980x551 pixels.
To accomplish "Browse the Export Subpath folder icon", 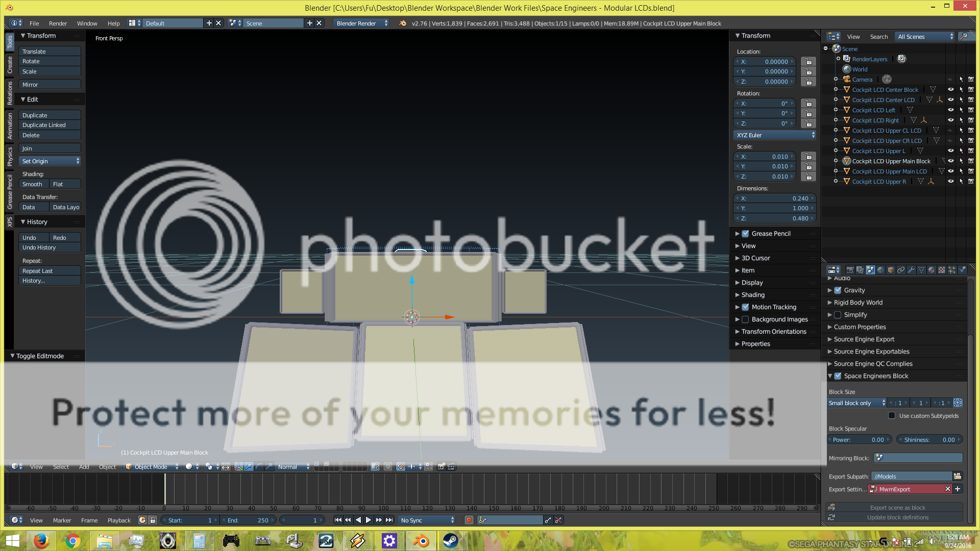I will (958, 477).
